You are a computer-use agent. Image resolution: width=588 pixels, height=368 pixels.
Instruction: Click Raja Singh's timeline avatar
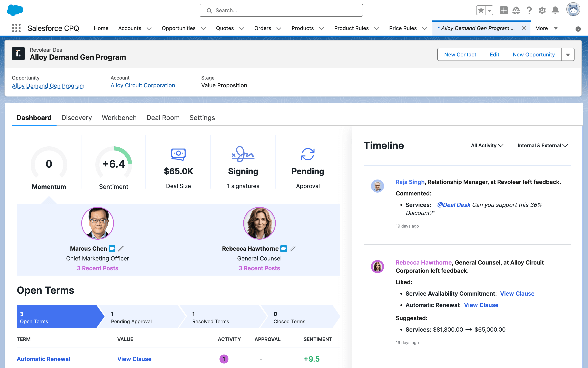pyautogui.click(x=377, y=186)
